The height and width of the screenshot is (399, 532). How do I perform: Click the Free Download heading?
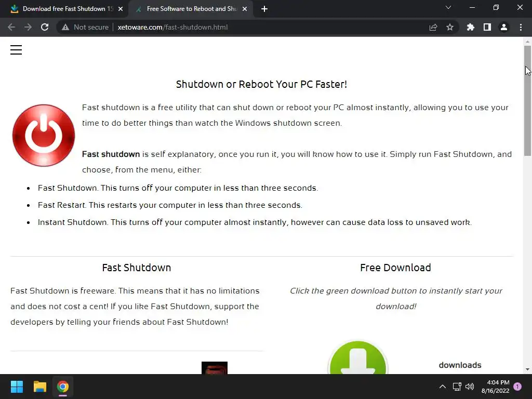(x=395, y=268)
